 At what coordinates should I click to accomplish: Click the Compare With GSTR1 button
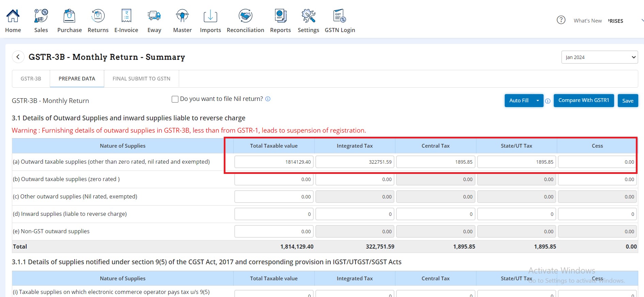click(x=583, y=101)
